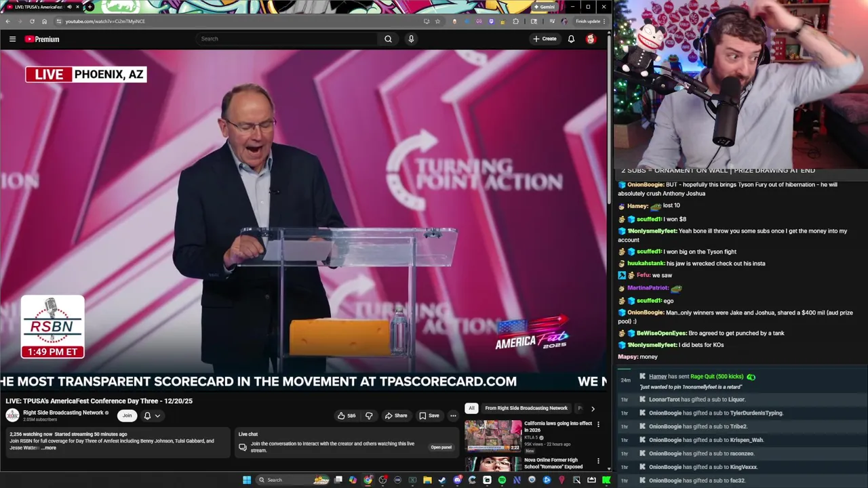This screenshot has width=868, height=488.
Task: Expand the description with ...more
Action: (x=48, y=448)
